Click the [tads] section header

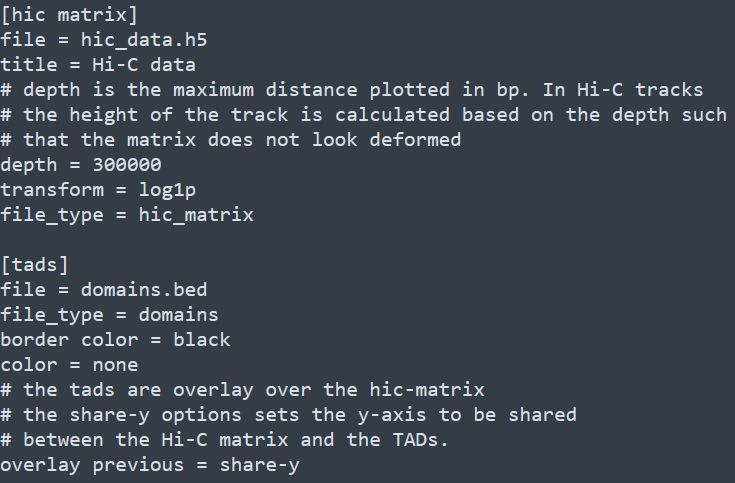click(35, 265)
